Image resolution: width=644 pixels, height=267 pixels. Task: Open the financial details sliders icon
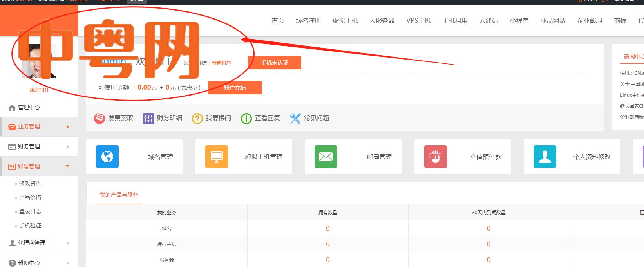[148, 118]
